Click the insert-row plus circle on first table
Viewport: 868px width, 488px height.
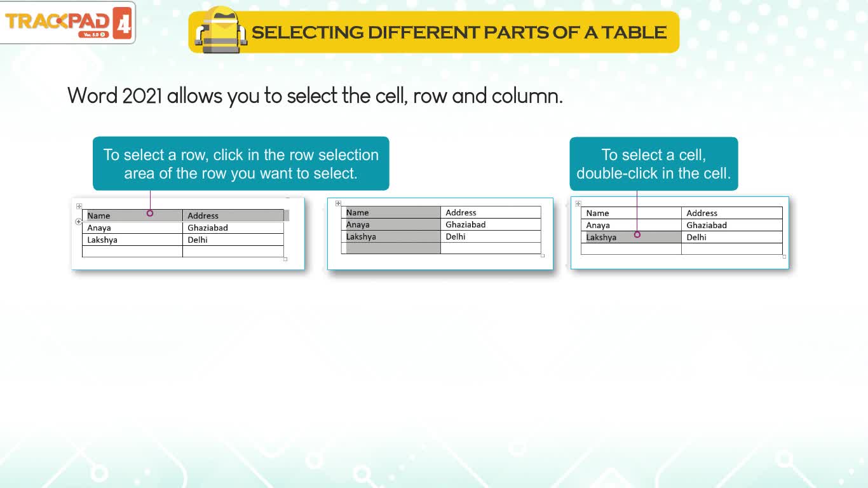[x=79, y=222]
